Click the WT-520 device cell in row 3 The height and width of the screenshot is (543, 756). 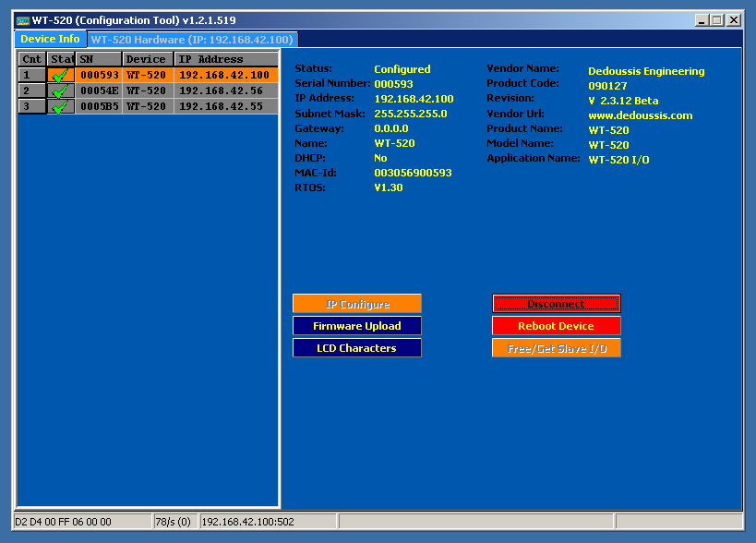[x=148, y=106]
